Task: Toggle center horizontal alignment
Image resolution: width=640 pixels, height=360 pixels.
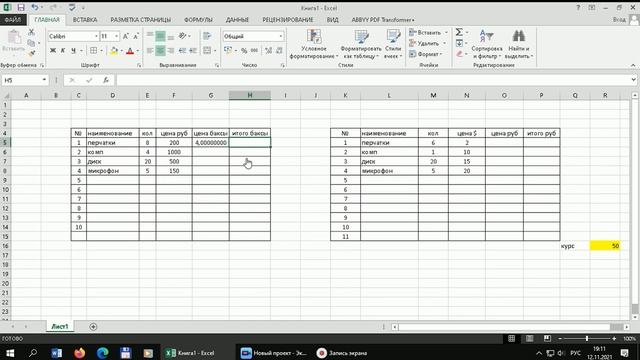Action: (160, 51)
